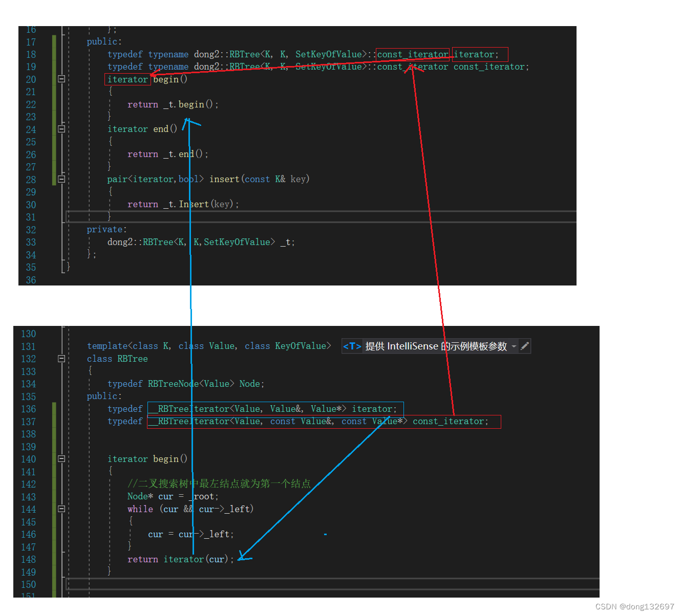Screen dimensions: 682x616
Task: Click typedef of const_iterator on line 137
Action: pyautogui.click(x=298, y=421)
